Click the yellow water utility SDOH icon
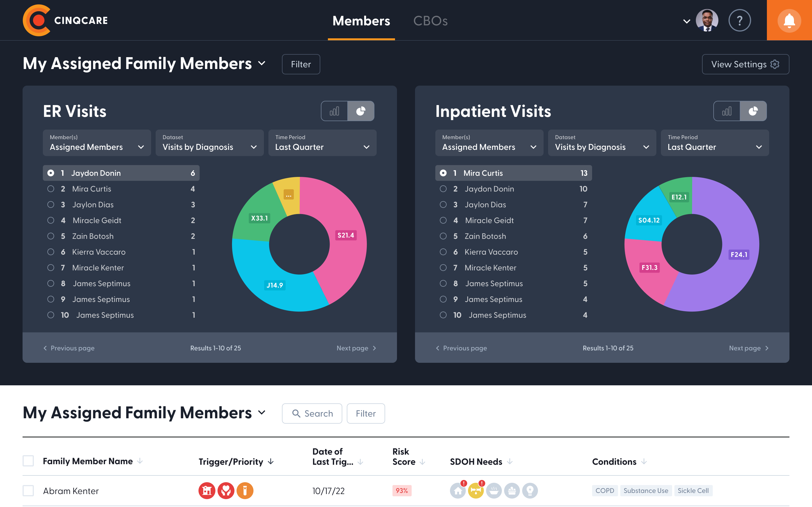 click(476, 491)
